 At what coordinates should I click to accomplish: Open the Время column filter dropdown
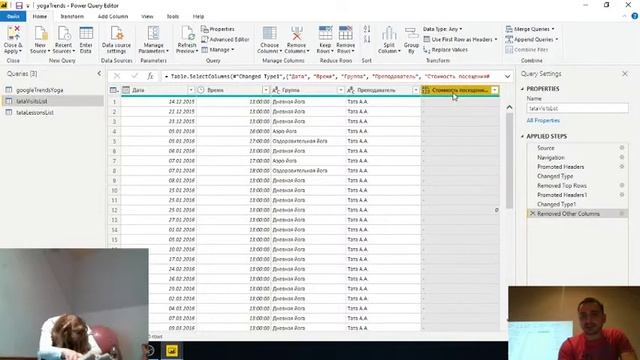[x=266, y=90]
